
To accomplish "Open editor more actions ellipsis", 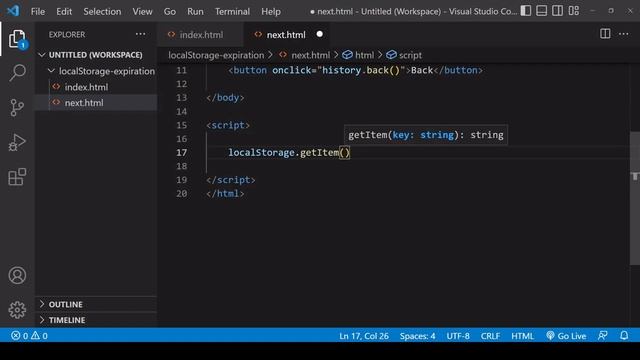I will click(624, 34).
